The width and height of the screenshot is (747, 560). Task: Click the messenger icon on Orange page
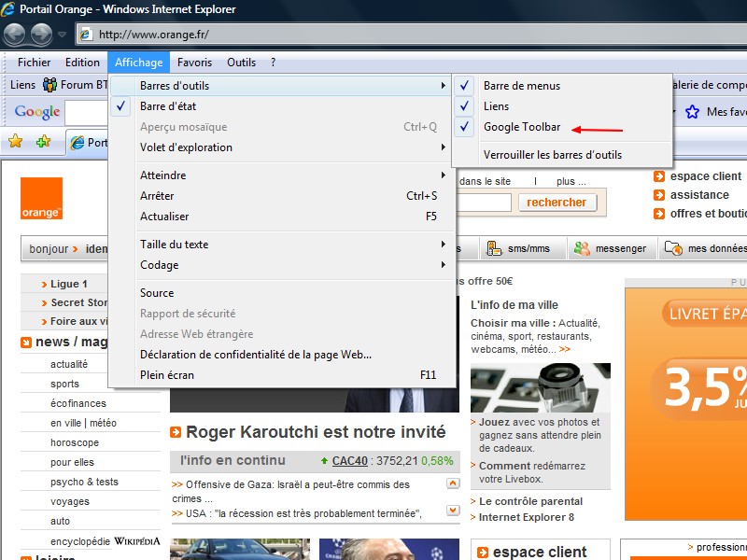coord(583,248)
